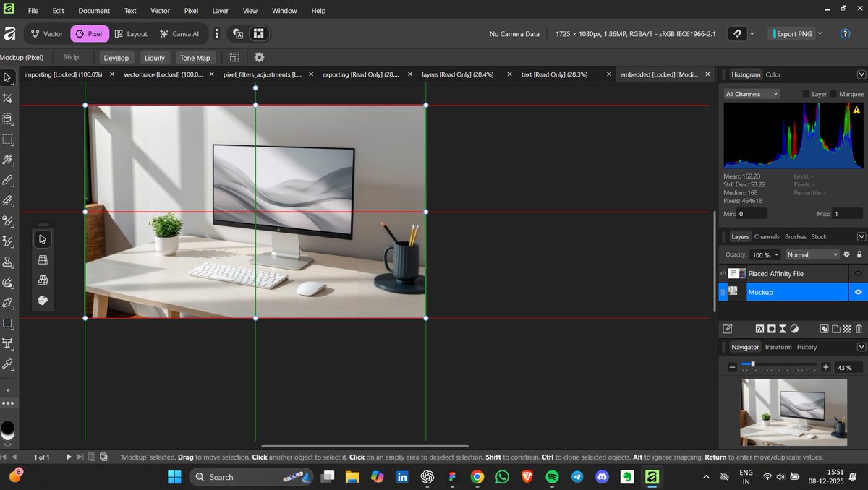Select the Paint Brush tool
Image resolution: width=868 pixels, height=490 pixels.
click(x=8, y=180)
